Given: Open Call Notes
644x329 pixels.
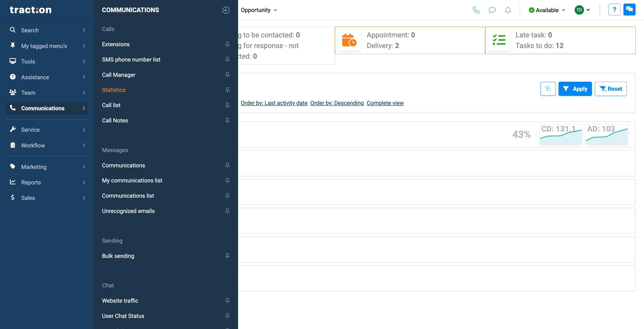Looking at the screenshot, I should pyautogui.click(x=115, y=120).
